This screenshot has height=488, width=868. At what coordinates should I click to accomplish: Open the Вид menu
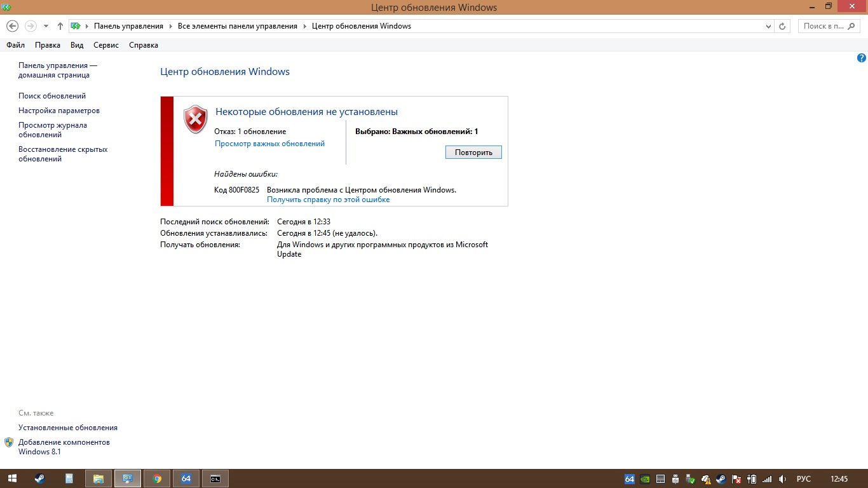coord(77,45)
